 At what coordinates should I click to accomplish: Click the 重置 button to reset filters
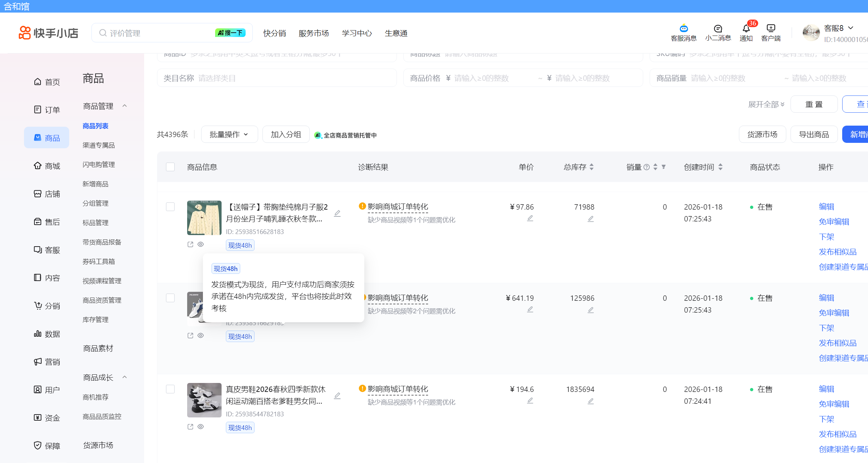click(814, 104)
